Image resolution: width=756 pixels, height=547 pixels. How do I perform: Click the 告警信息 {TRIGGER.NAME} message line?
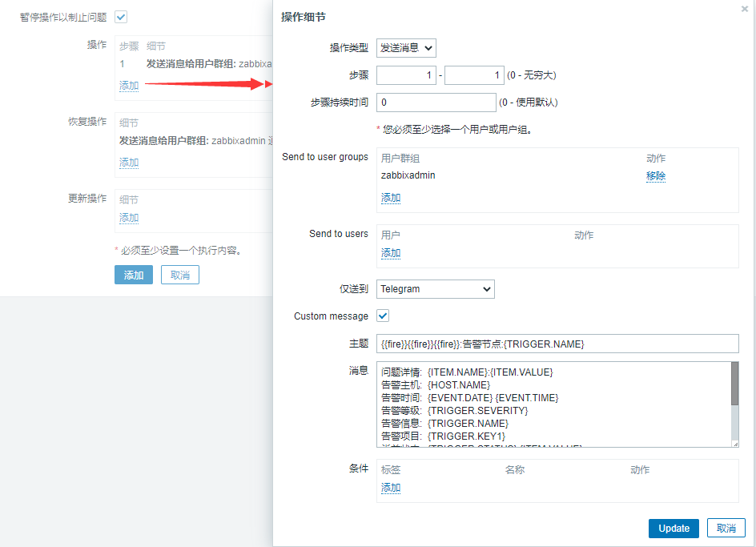[444, 424]
